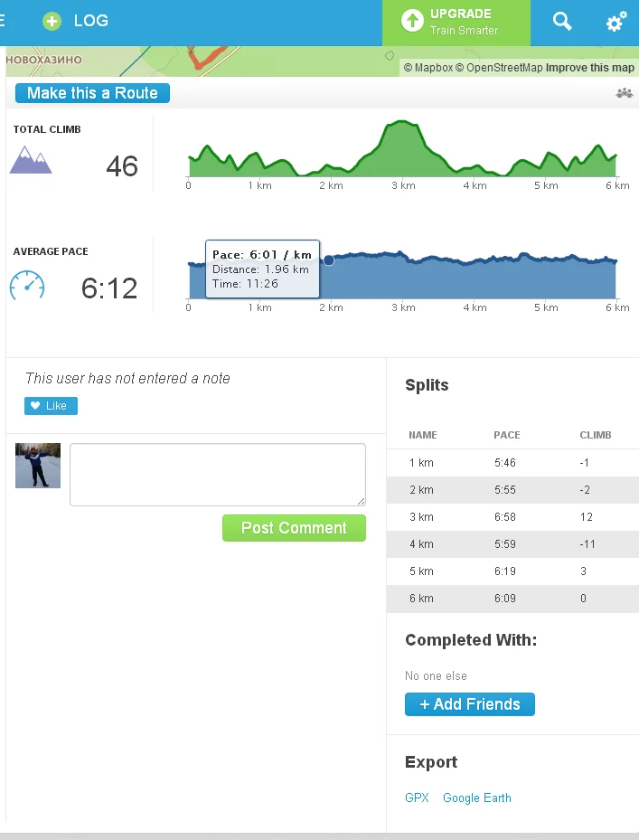The height and width of the screenshot is (840, 639).
Task: Click the UPGRADE arrow circle icon
Action: [412, 21]
